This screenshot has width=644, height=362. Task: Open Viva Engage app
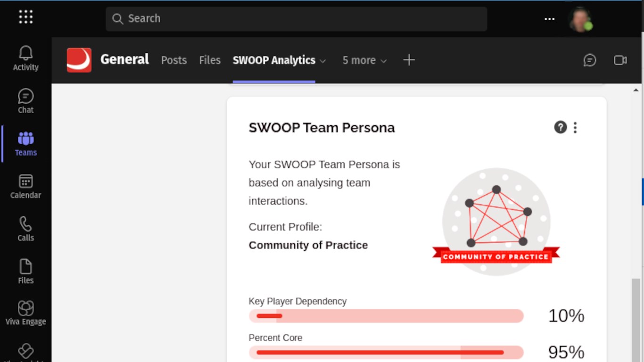(x=25, y=313)
